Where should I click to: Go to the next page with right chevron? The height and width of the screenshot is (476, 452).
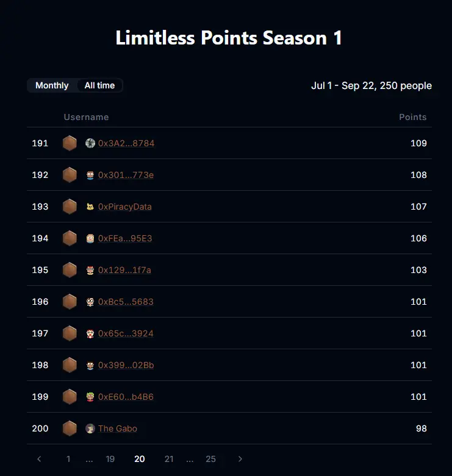240,459
